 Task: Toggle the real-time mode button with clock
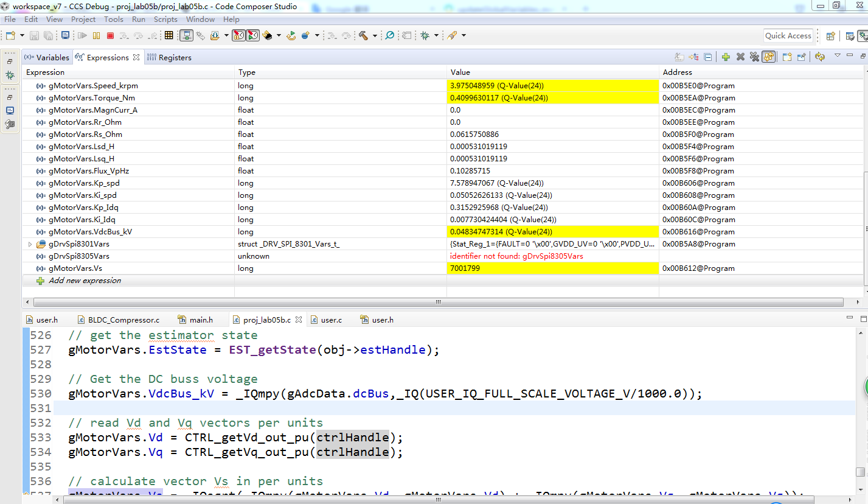click(252, 36)
